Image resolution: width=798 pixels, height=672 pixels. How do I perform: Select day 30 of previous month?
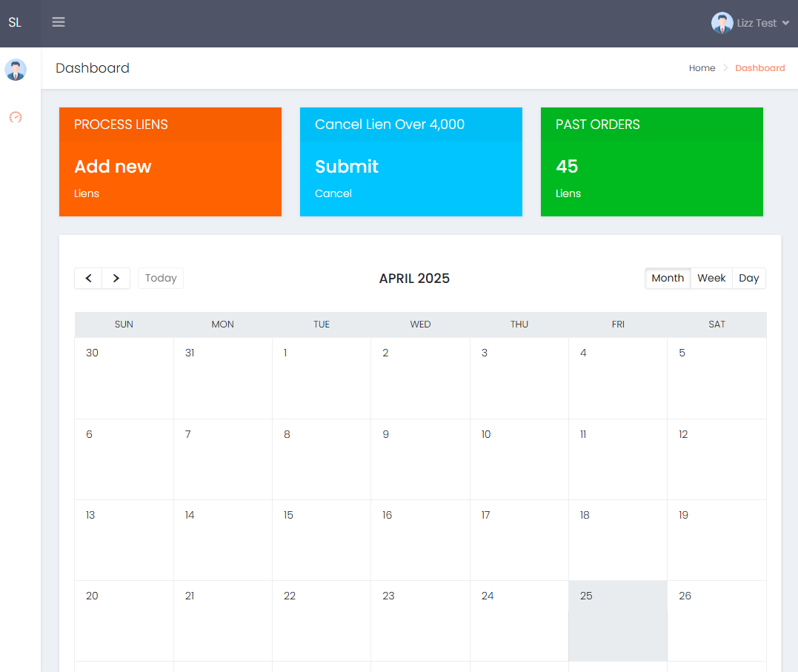124,379
